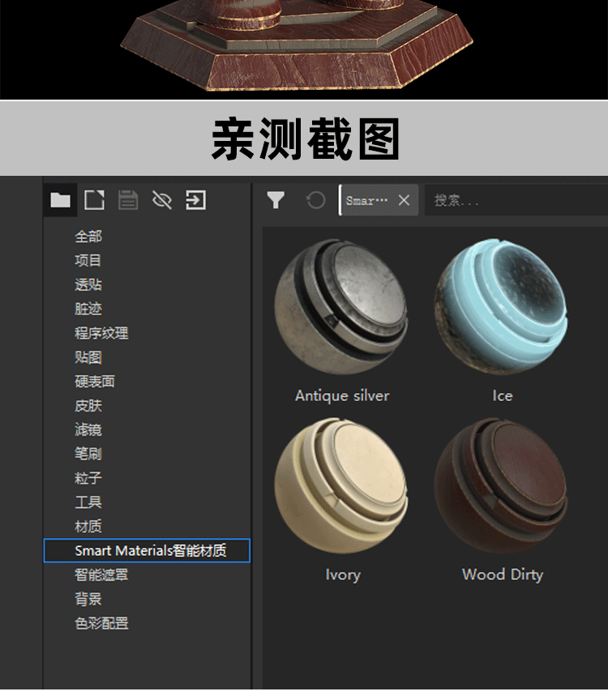The height and width of the screenshot is (700, 608).
Task: Open the funnel filter icon
Action: point(276,200)
